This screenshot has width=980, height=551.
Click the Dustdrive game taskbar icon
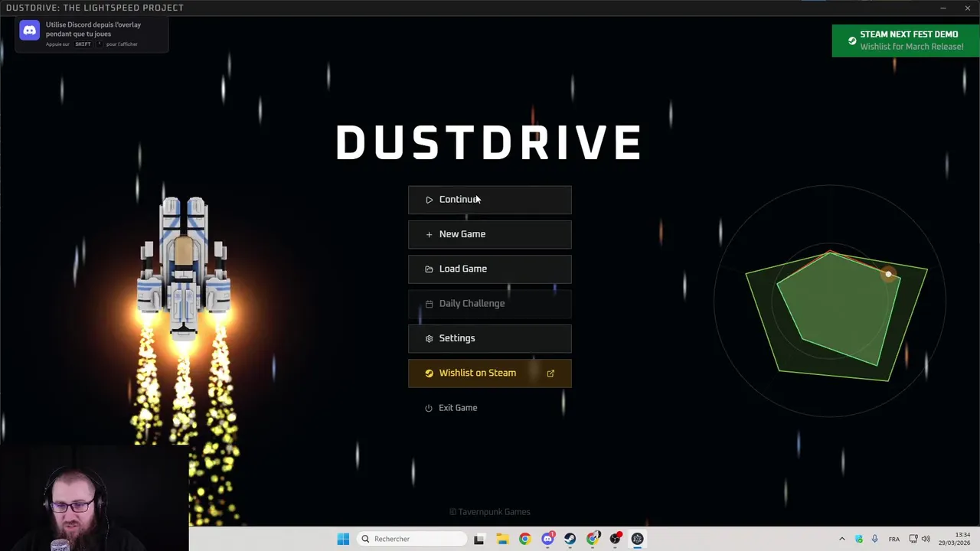pyautogui.click(x=637, y=539)
